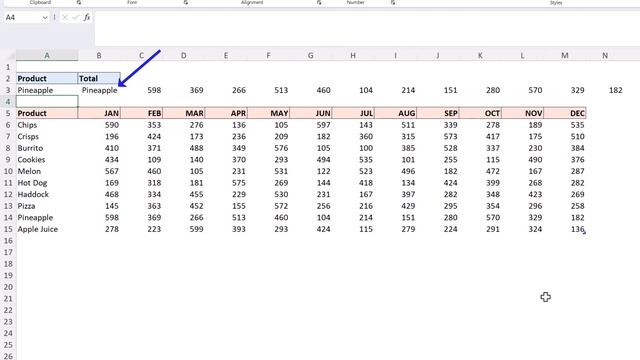Select Apple Juice MAR value 599
640x360 pixels.
184,229
